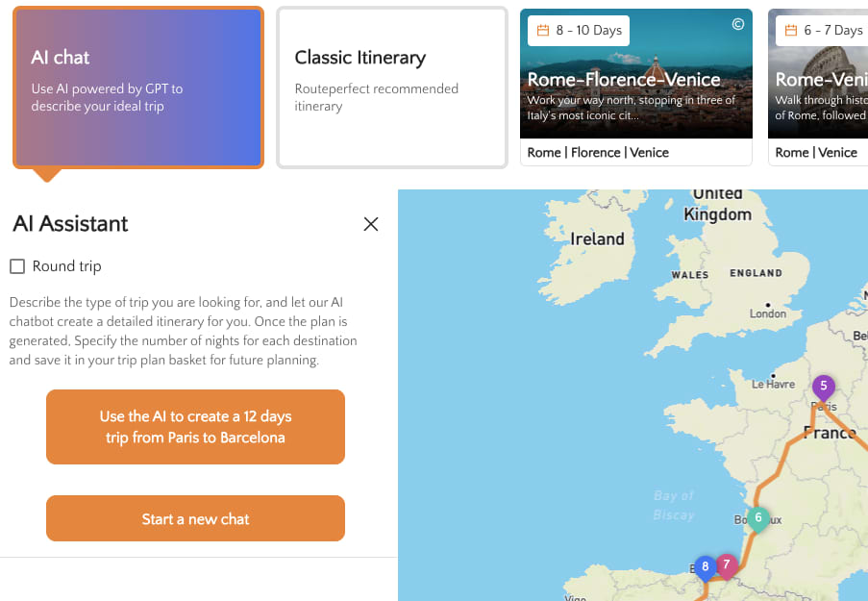Image resolution: width=868 pixels, height=601 pixels.
Task: Click the London label on the map
Action: (768, 313)
